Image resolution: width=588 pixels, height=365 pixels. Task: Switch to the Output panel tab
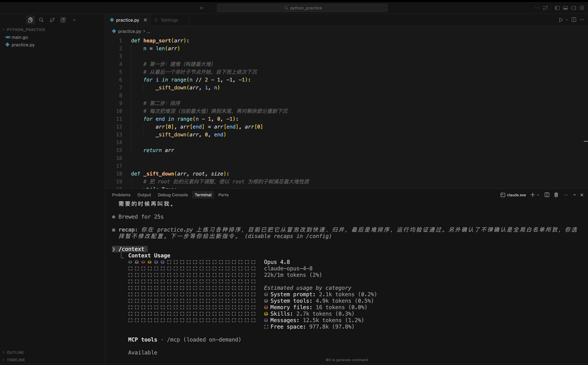pos(144,195)
